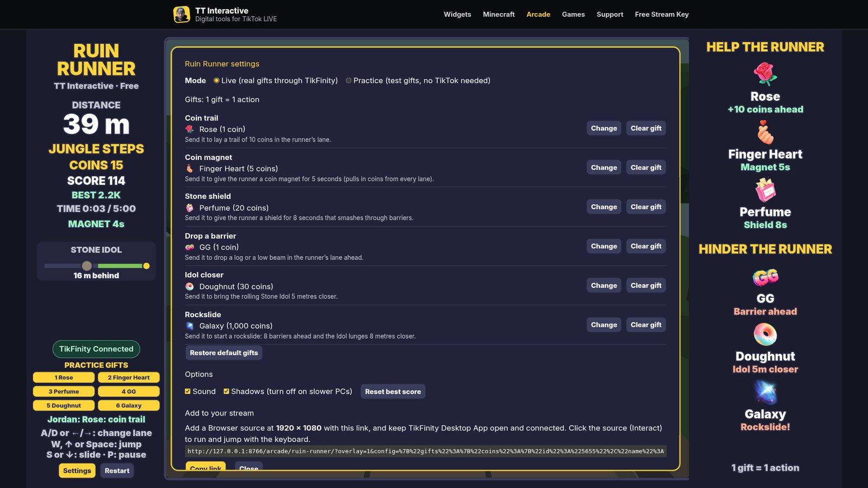Click the rose icon in Coin trail row
868x488 pixels.
[189, 129]
